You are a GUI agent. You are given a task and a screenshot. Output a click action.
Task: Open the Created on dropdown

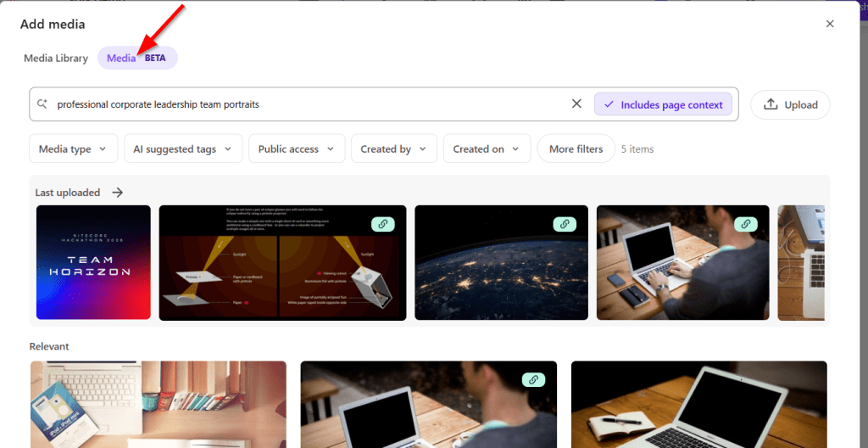[x=487, y=148]
